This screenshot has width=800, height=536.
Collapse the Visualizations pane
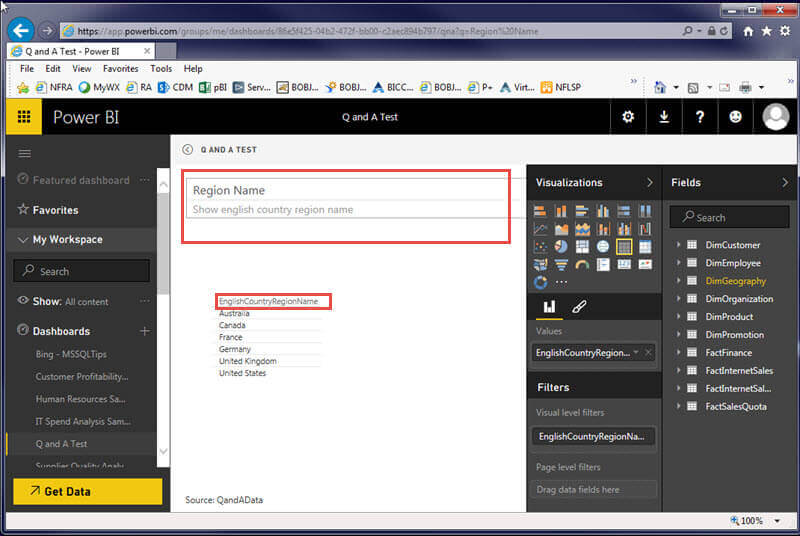pyautogui.click(x=649, y=183)
